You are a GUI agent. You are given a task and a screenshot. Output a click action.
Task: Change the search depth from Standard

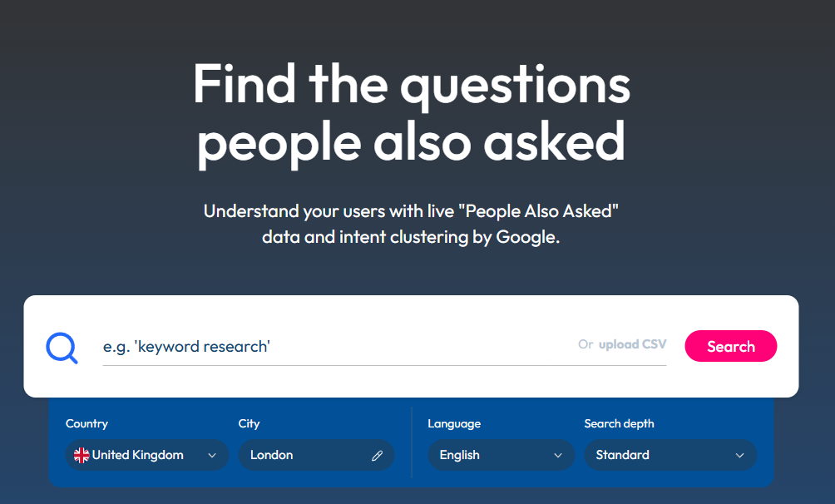[x=670, y=455]
